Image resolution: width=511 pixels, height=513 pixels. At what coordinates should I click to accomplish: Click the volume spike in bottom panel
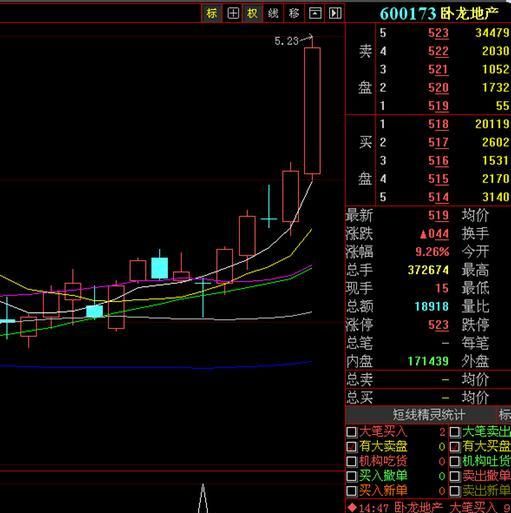pyautogui.click(x=203, y=498)
